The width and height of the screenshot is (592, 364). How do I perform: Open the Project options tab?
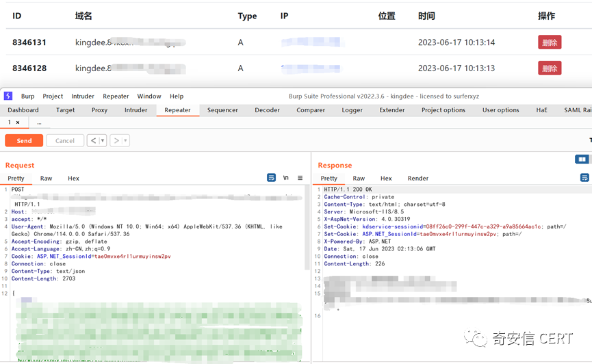coord(443,110)
